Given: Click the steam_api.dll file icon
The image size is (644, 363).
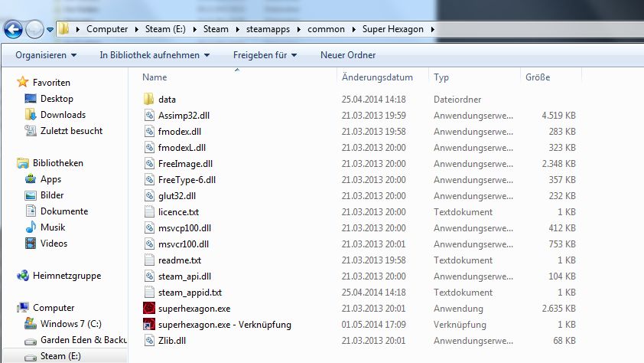Looking at the screenshot, I should click(149, 276).
